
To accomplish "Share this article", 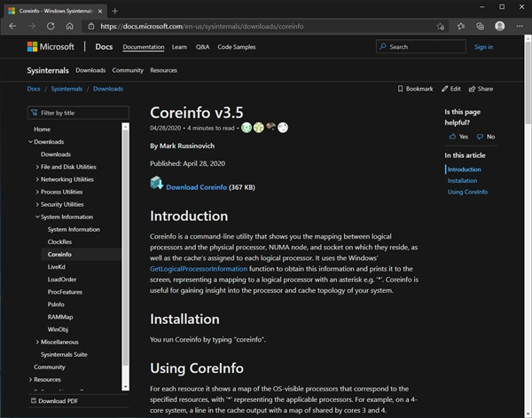I will (481, 89).
